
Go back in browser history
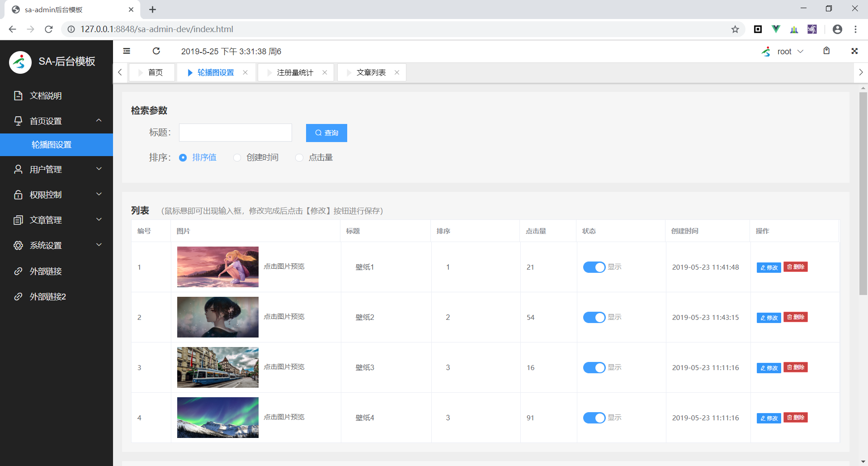[x=12, y=29]
